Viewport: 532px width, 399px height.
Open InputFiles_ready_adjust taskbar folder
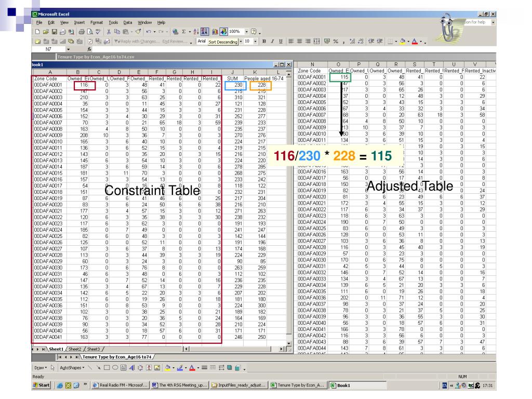point(238,385)
